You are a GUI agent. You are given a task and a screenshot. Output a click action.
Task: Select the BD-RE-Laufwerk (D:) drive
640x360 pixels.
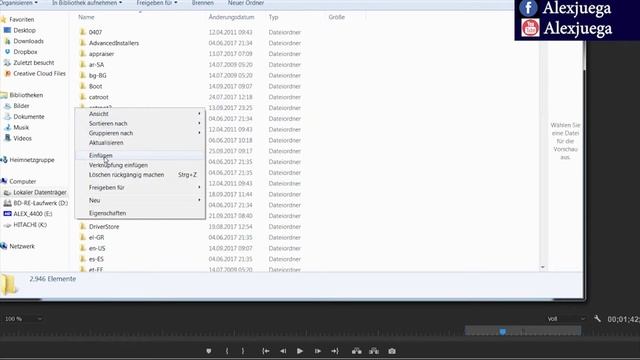tap(40, 203)
